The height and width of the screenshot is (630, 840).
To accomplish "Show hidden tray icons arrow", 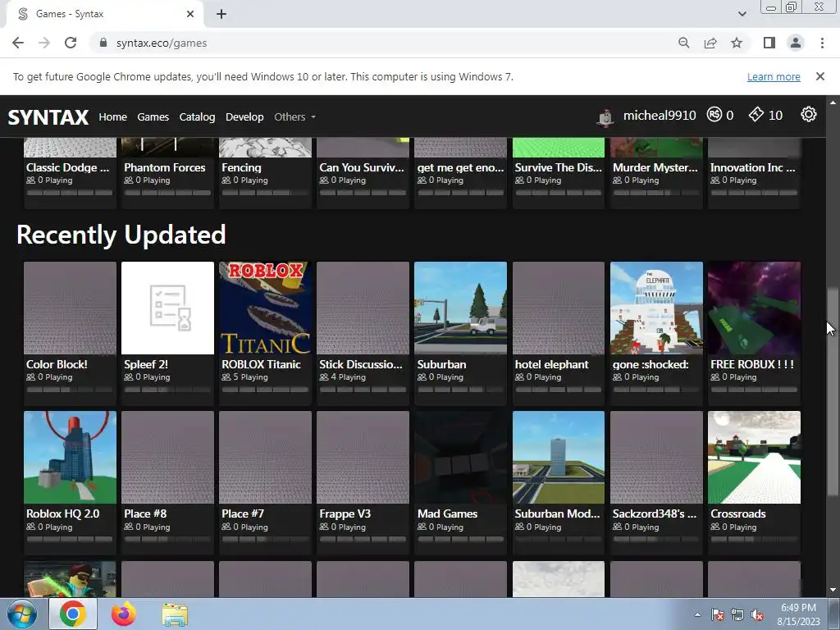I will coord(697,614).
